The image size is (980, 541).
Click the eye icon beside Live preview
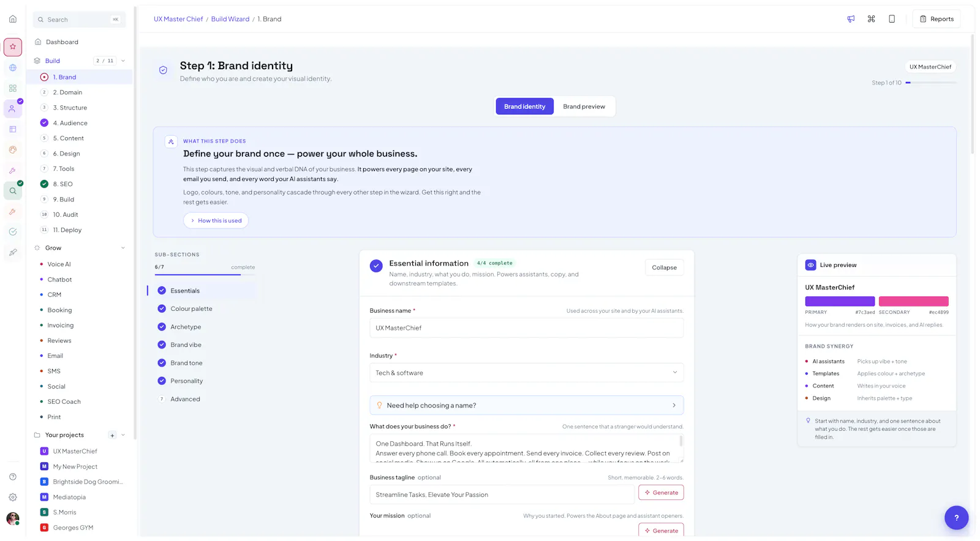coord(810,265)
